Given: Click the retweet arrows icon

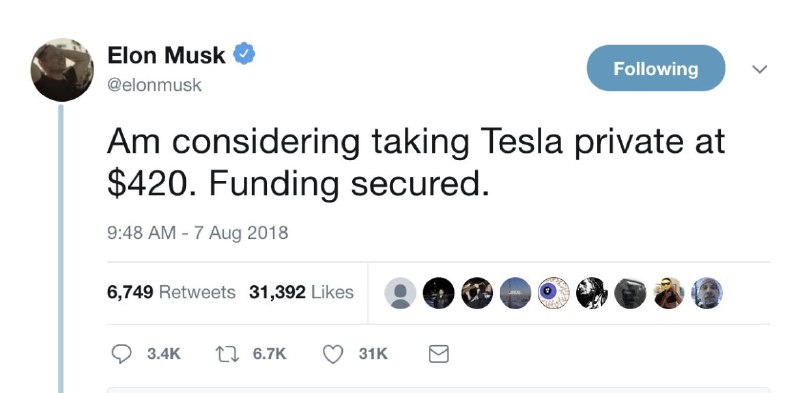Looking at the screenshot, I should pyautogui.click(x=227, y=354).
